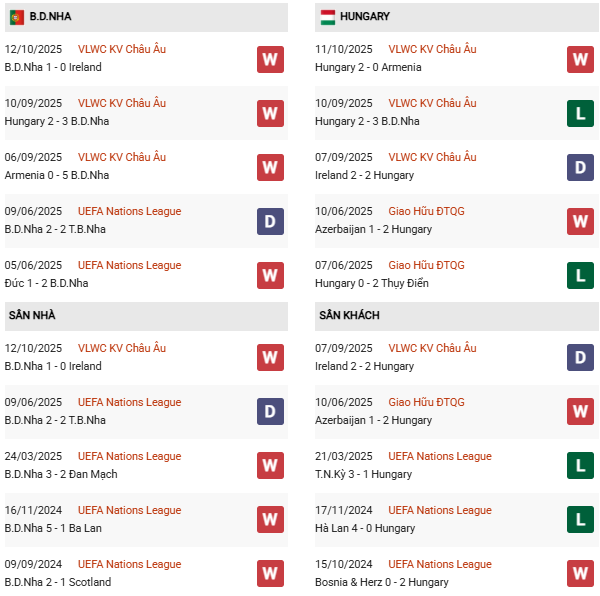This screenshot has width=600, height=596.
Task: Click L badge for Hungary 0 - 2 Thụy Điển
Action: pyautogui.click(x=580, y=275)
